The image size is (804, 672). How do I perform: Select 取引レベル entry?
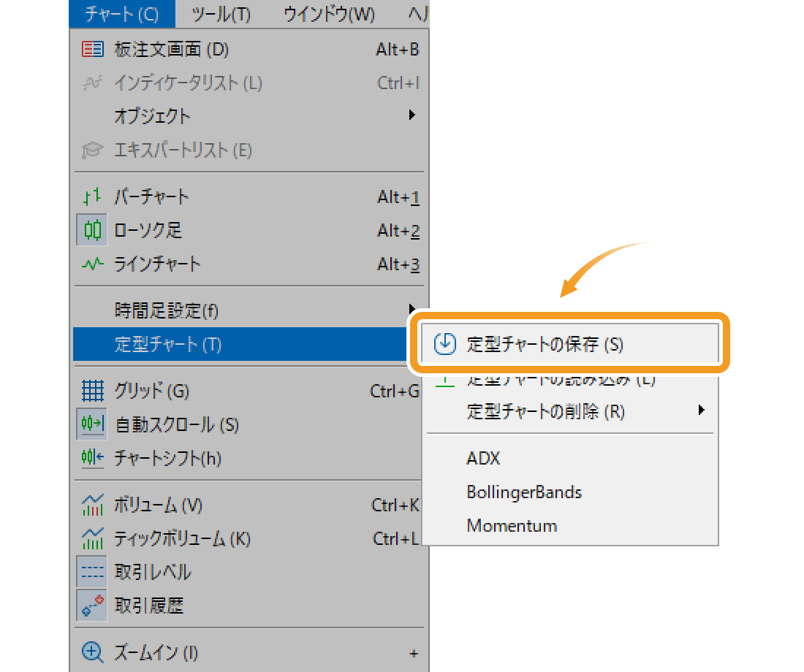[249, 572]
